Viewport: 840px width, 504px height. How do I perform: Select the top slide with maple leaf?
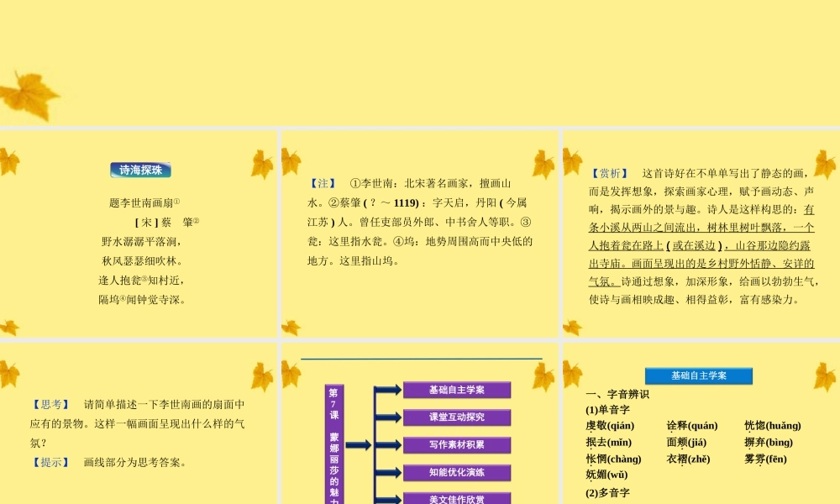420,63
